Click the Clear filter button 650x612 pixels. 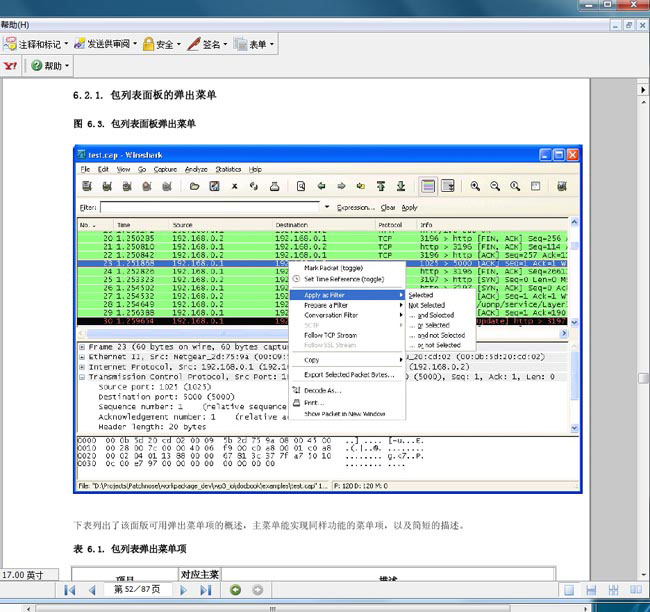click(388, 207)
